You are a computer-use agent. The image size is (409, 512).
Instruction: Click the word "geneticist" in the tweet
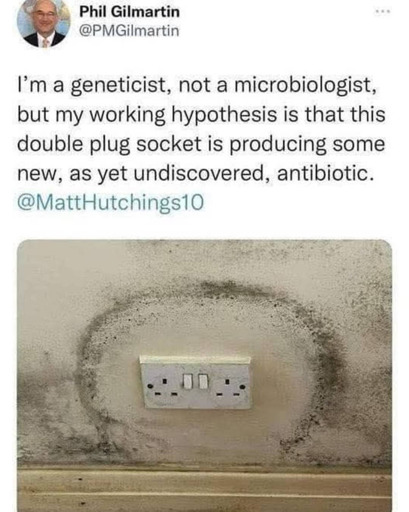pyautogui.click(x=119, y=85)
